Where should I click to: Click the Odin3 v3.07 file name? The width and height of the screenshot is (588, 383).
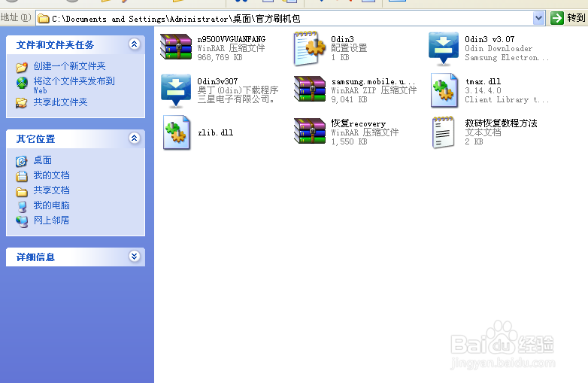[489, 39]
